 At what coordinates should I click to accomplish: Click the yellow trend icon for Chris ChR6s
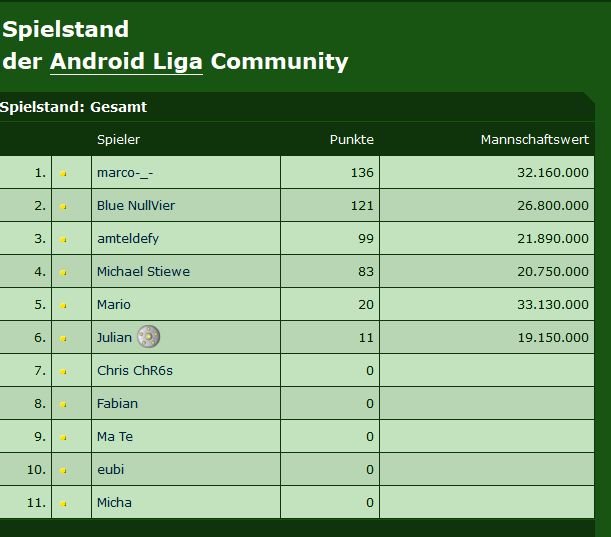(64, 371)
